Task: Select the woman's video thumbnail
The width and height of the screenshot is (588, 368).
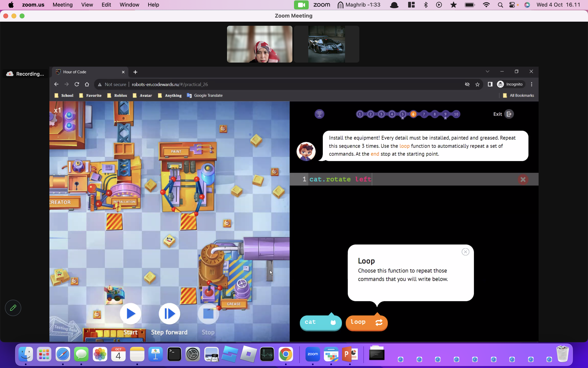Action: (259, 44)
